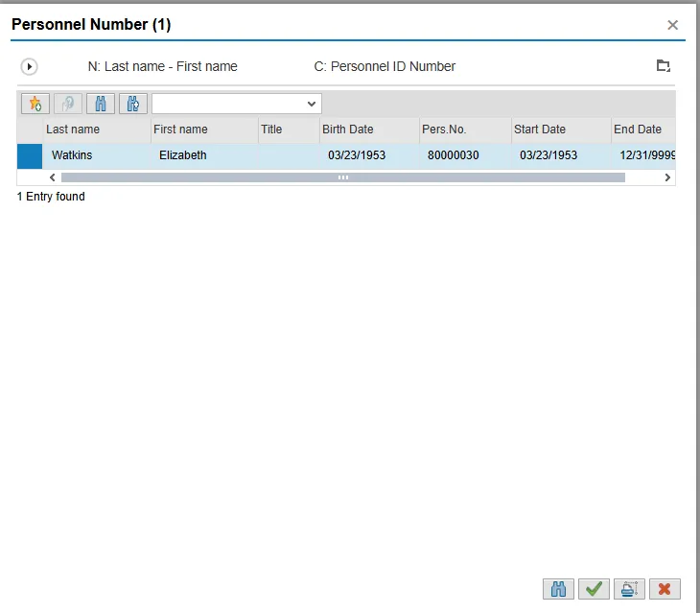The image size is (700, 613).
Task: Select the row selector for Watkins
Action: point(30,155)
